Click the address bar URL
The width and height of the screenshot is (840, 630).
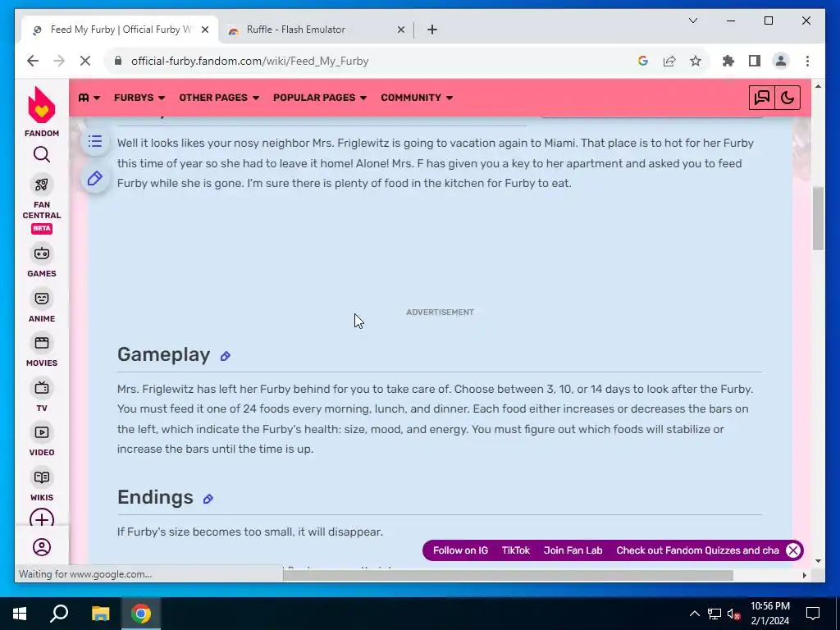[x=249, y=61]
